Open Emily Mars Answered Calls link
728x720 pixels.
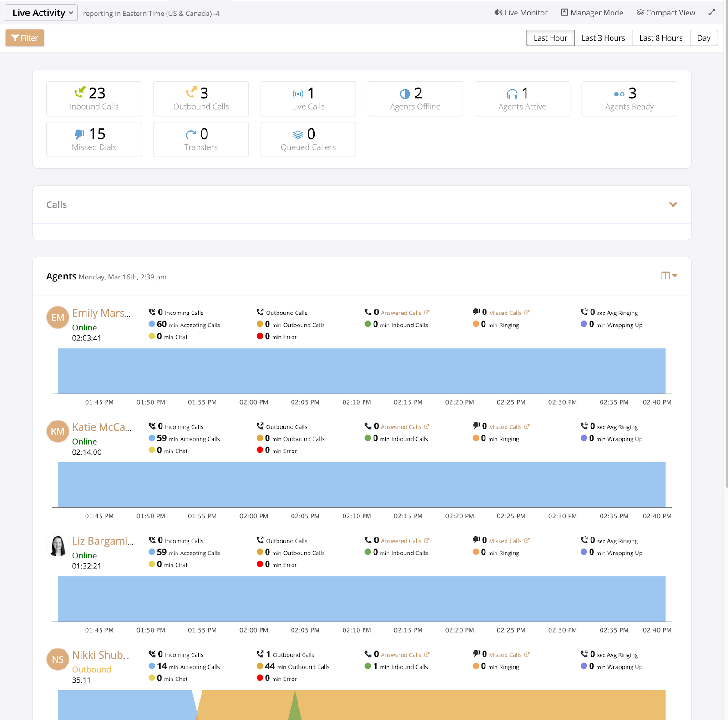(405, 313)
